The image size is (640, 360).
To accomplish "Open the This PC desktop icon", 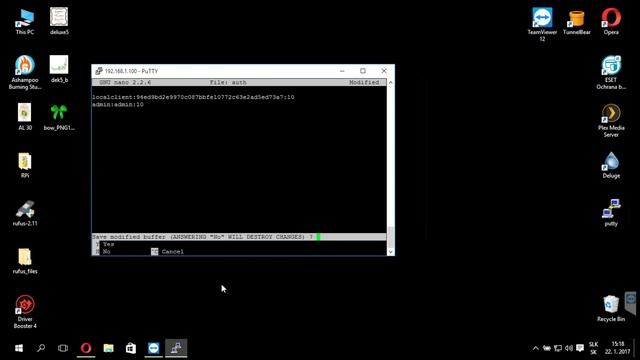I will pyautogui.click(x=25, y=21).
